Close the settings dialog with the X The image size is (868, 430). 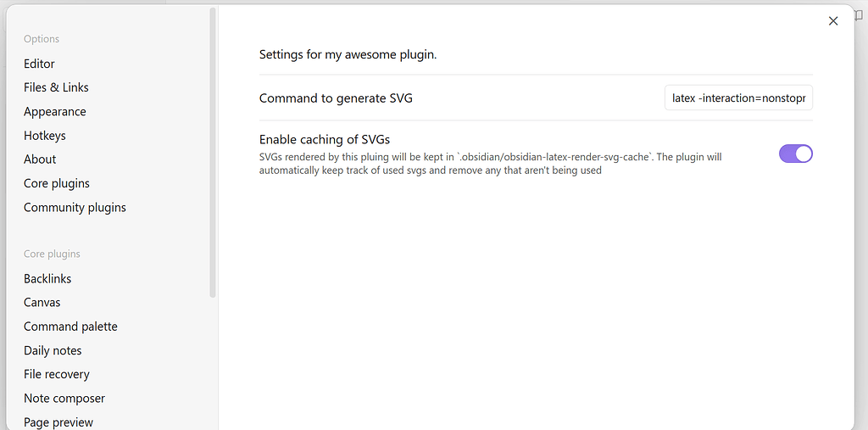tap(832, 21)
